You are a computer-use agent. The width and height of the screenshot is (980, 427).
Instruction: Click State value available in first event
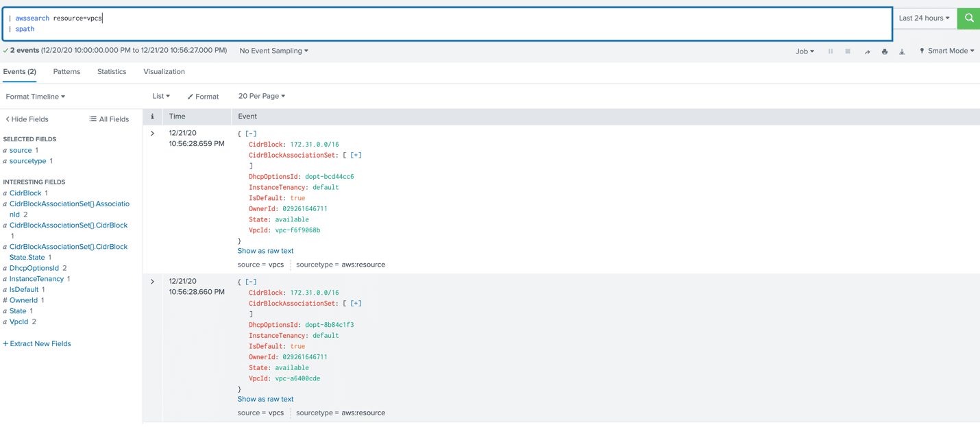[292, 219]
